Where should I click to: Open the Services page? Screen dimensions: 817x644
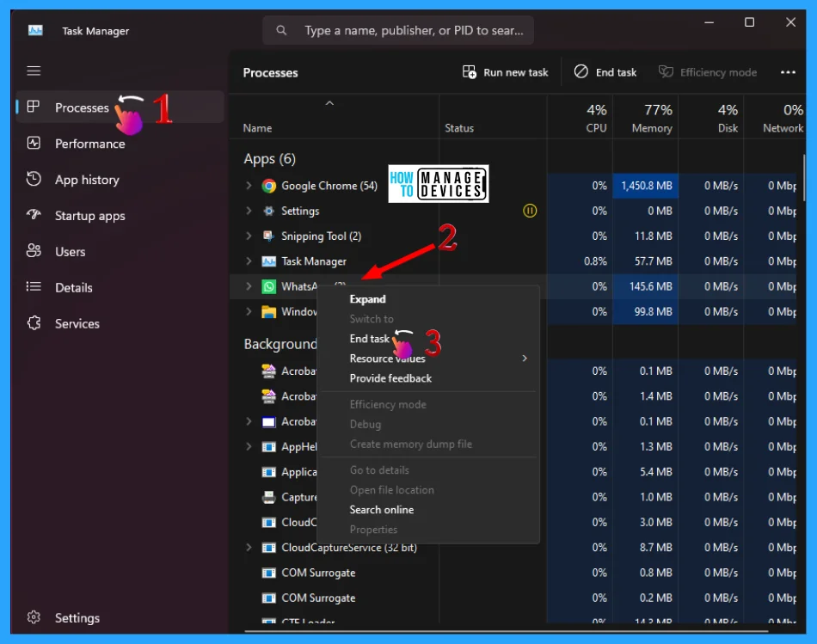coord(120,323)
